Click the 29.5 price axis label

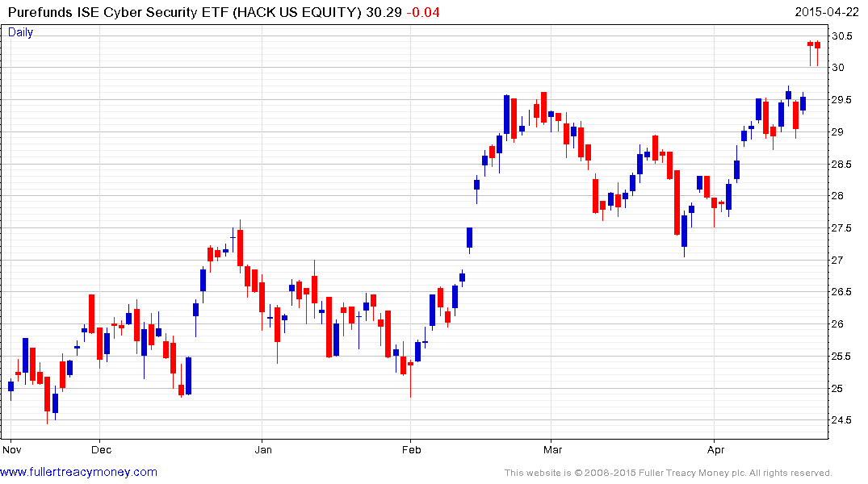(x=842, y=100)
